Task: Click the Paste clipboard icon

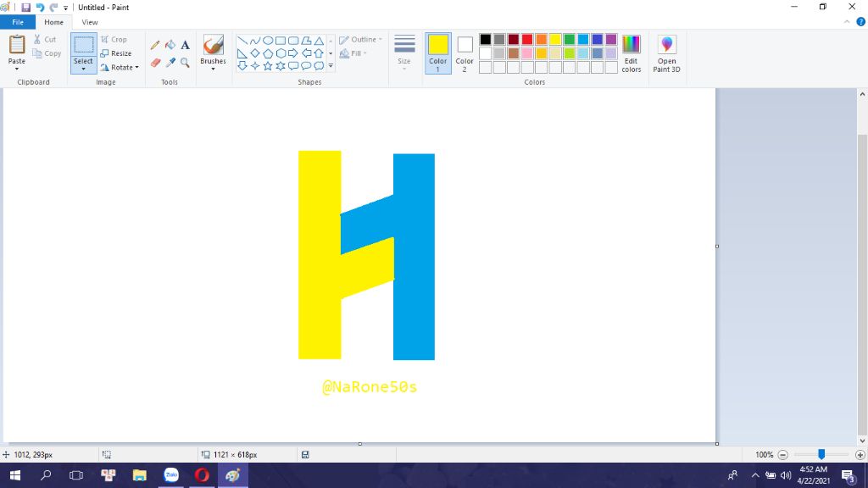Action: coord(17,45)
